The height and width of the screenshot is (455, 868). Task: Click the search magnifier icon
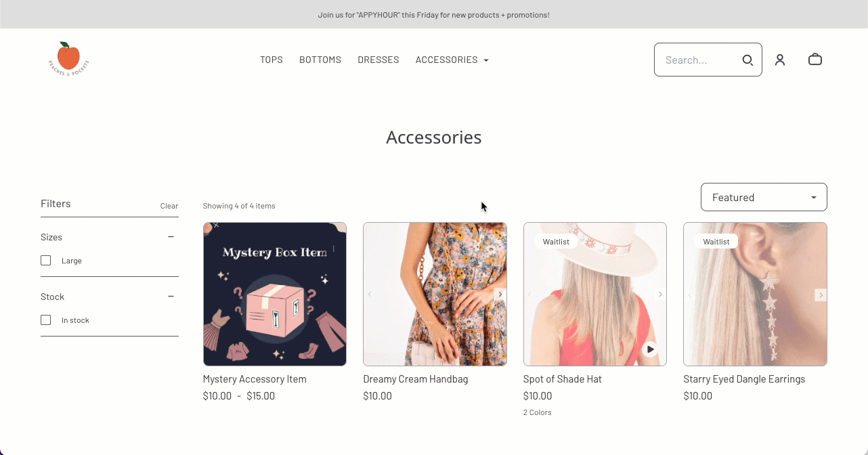[747, 60]
